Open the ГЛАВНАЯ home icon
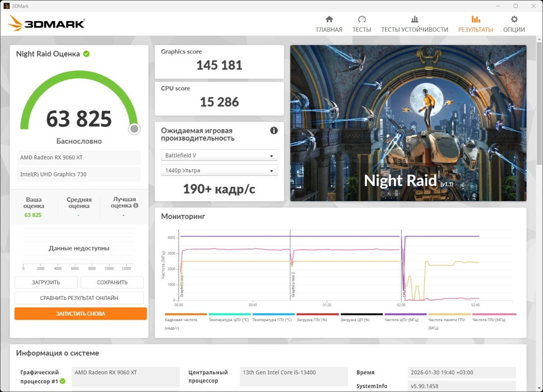 [x=329, y=19]
